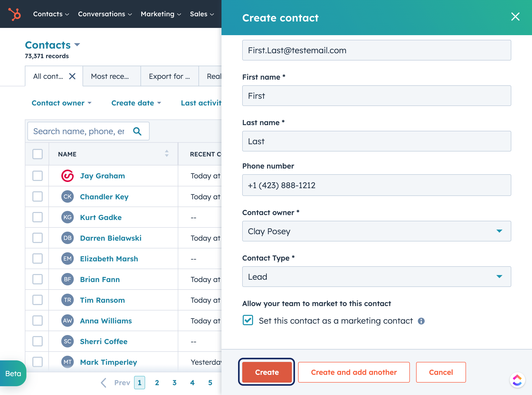Screen dimensions: 532x395
Task: Open the Contacts navigation menu
Action: (51, 14)
